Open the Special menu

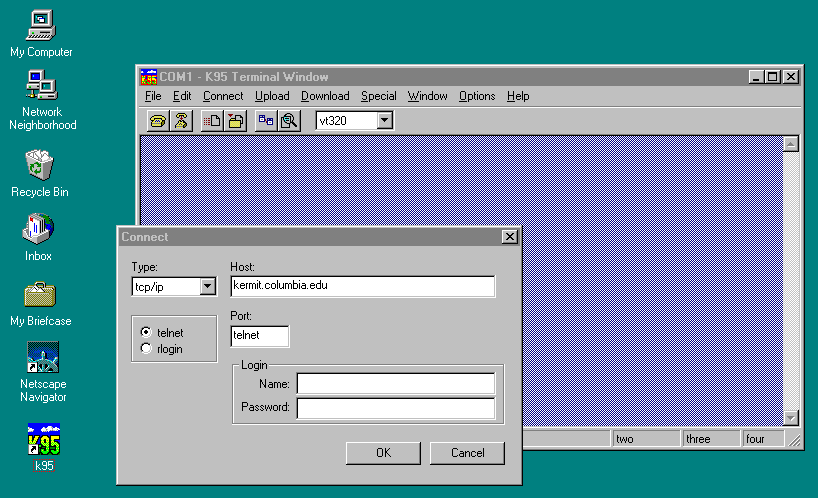point(378,96)
